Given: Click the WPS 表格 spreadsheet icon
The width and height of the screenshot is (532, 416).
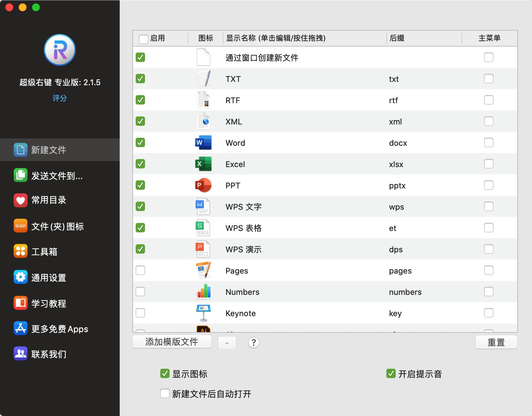Looking at the screenshot, I should [203, 228].
